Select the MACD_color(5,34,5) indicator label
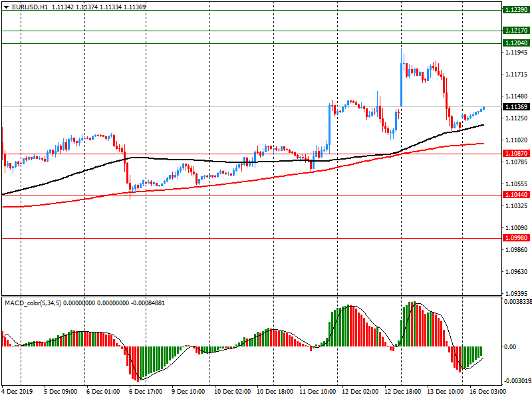The width and height of the screenshot is (532, 399). pyautogui.click(x=33, y=303)
